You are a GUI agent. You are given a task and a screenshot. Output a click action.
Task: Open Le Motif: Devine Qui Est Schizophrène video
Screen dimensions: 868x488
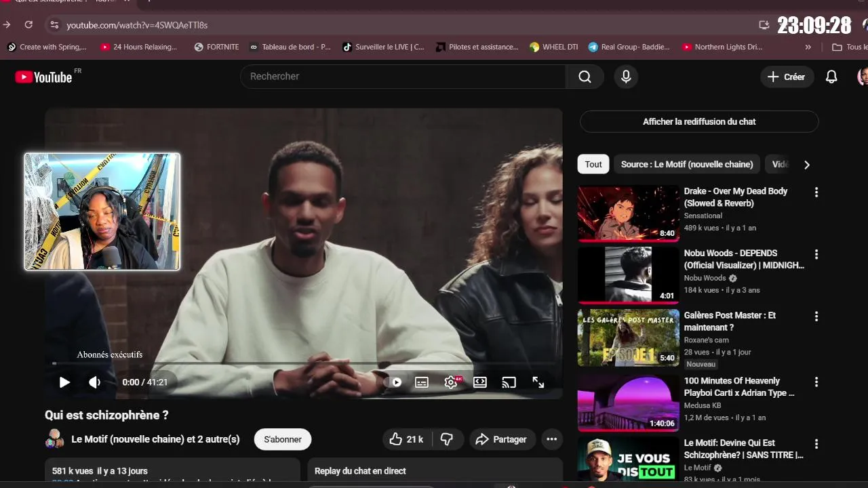743,449
